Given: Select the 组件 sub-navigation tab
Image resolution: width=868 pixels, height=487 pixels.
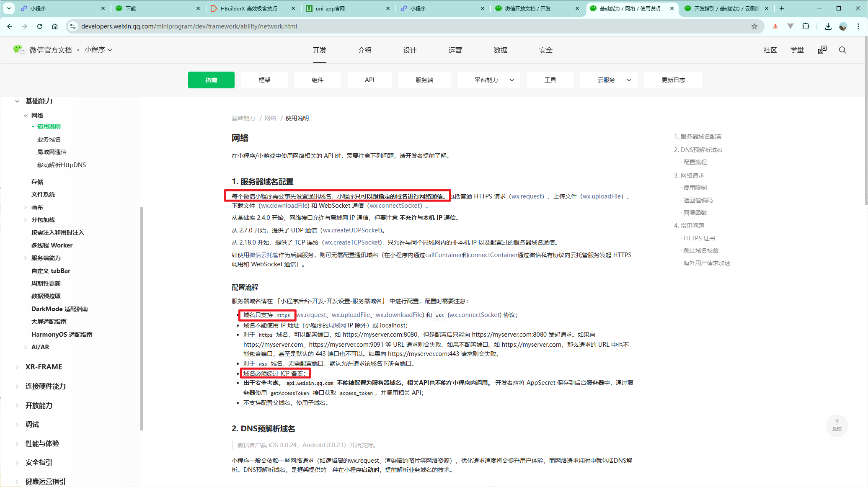Looking at the screenshot, I should [x=318, y=80].
